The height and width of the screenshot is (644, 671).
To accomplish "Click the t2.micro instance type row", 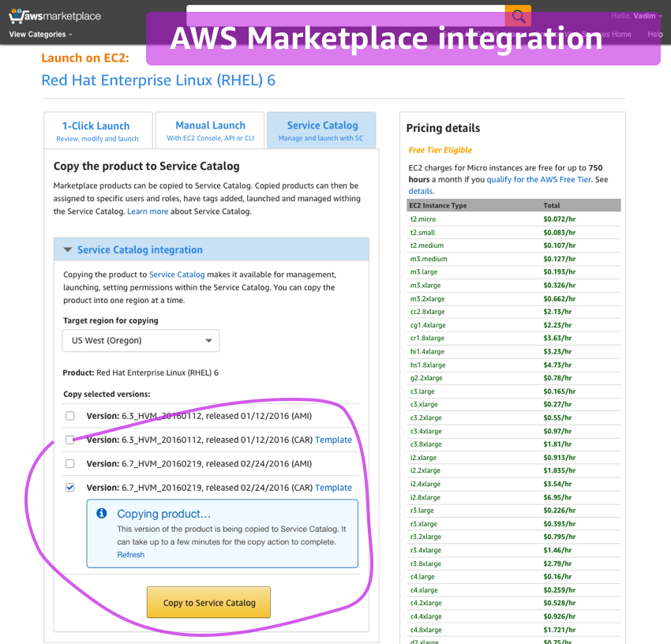I will 514,219.
